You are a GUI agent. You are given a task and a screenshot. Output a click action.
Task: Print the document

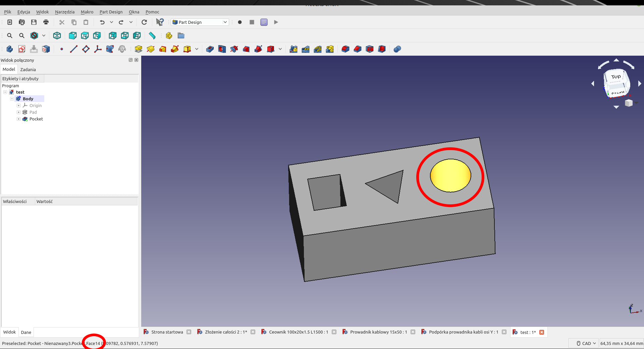(x=46, y=22)
